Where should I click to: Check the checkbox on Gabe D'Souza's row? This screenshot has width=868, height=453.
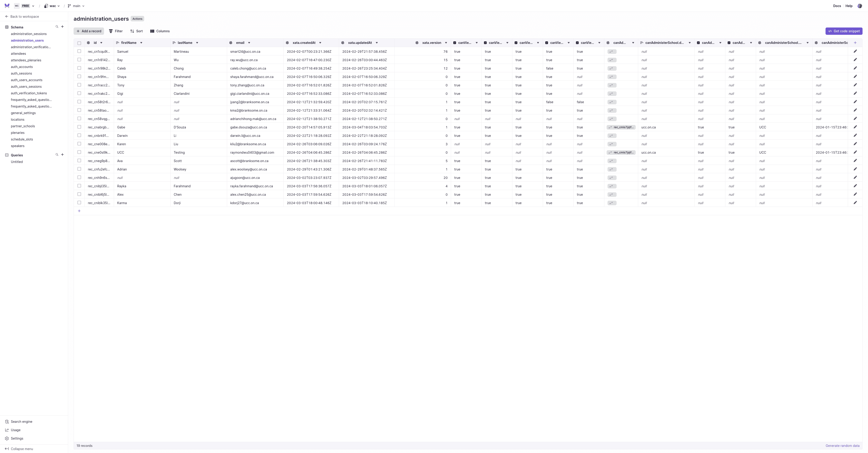coord(79,127)
